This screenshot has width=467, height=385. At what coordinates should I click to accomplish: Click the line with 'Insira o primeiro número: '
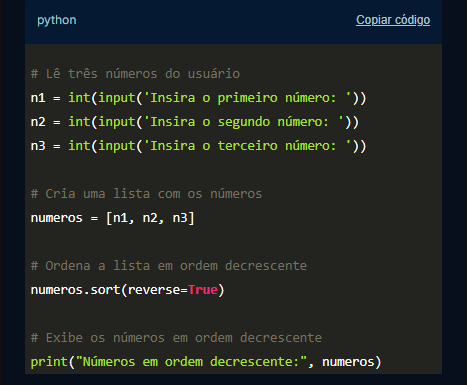pyautogui.click(x=199, y=98)
